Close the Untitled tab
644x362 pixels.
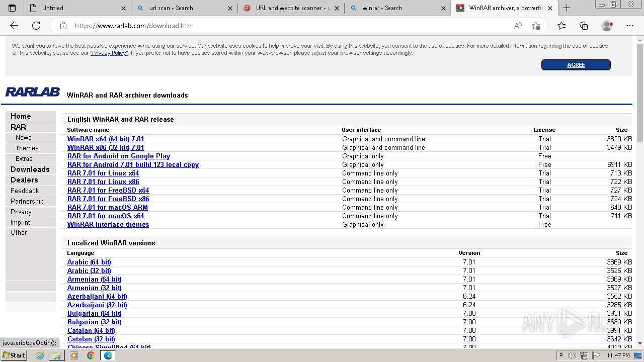124,8
